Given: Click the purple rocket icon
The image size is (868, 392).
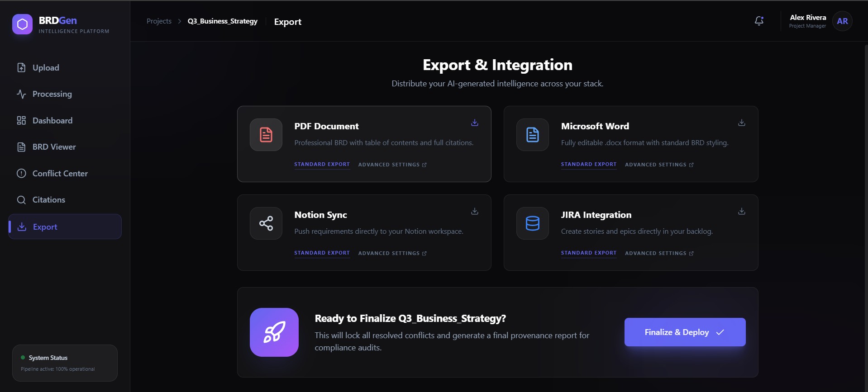Looking at the screenshot, I should coord(274,332).
